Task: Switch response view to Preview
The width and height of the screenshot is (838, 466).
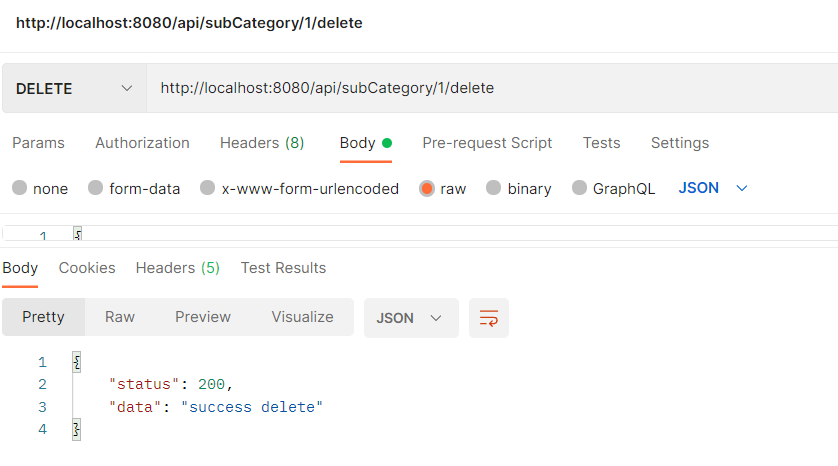Action: tap(203, 317)
